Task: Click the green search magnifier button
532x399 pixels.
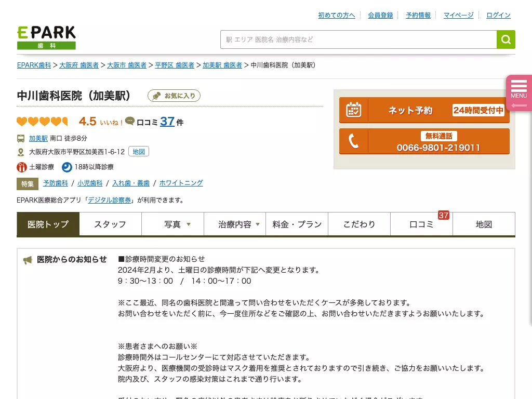Action: pyautogui.click(x=506, y=39)
